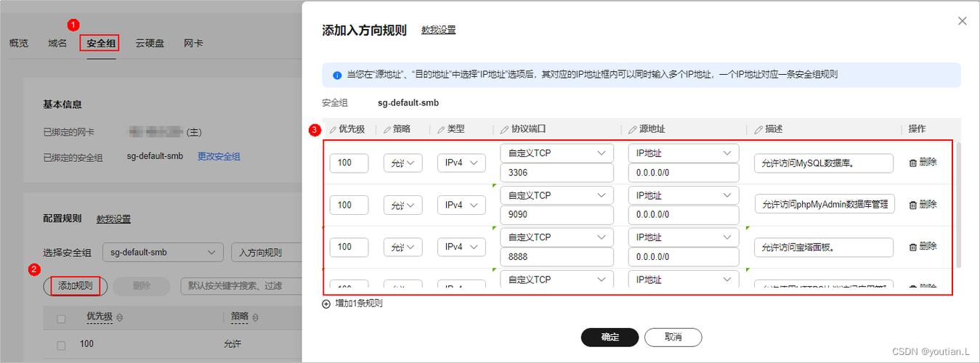Click the pencil icon beside 策略 header in the dialog
The image size is (980, 363).
click(387, 129)
